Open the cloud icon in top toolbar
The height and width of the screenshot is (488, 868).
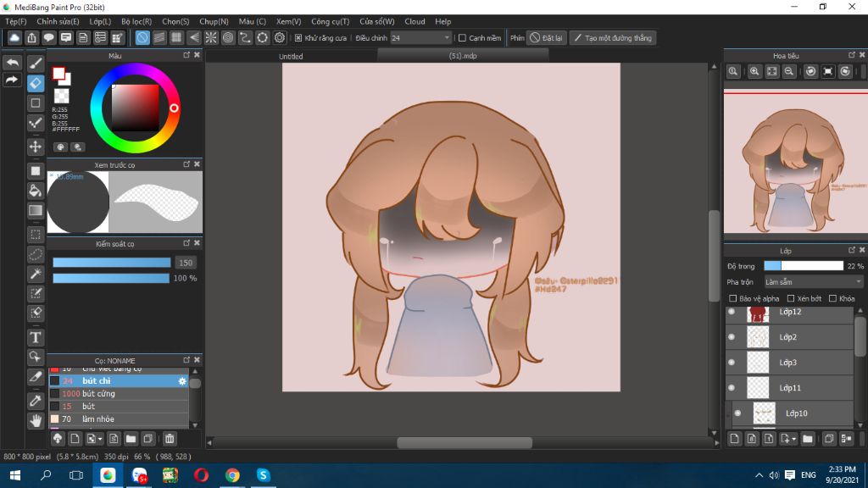[x=14, y=37]
